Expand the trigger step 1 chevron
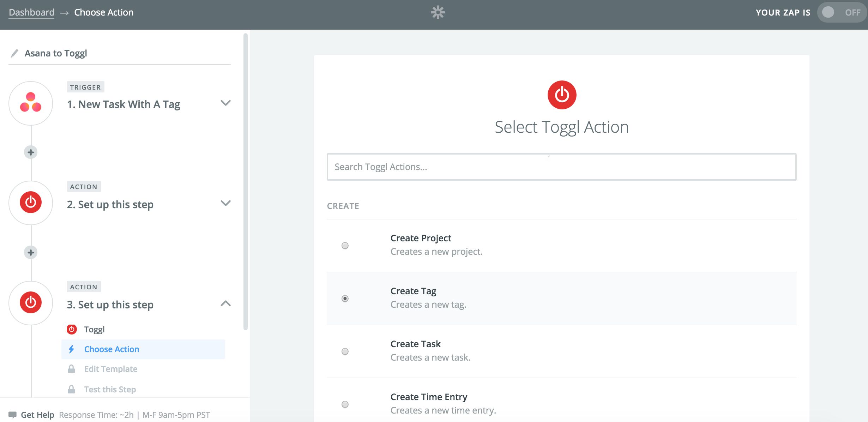The image size is (868, 422). (225, 103)
